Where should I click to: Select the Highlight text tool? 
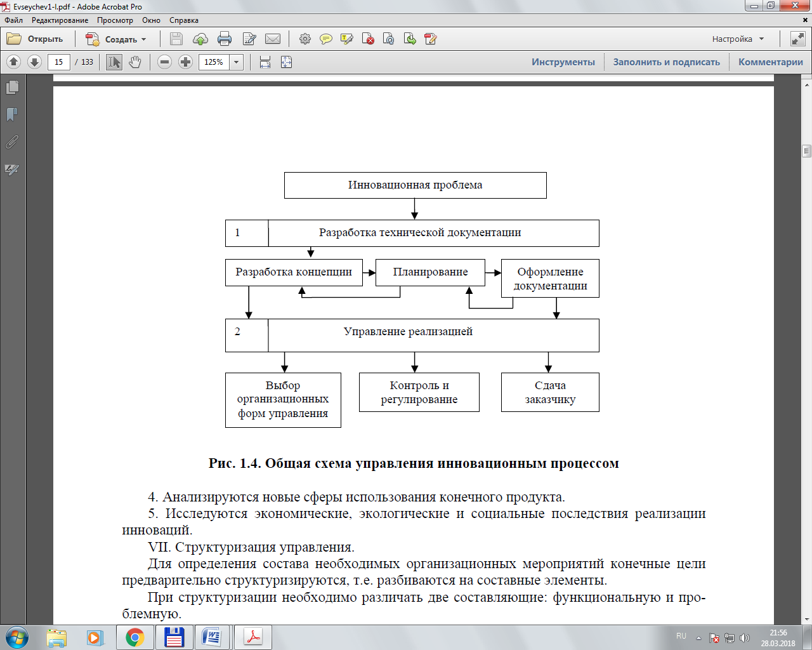347,39
